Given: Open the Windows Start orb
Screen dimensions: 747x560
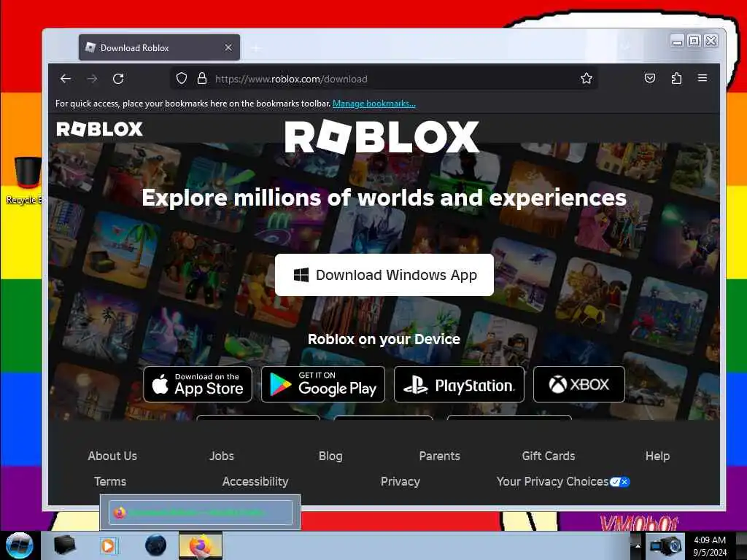Looking at the screenshot, I should 20,545.
